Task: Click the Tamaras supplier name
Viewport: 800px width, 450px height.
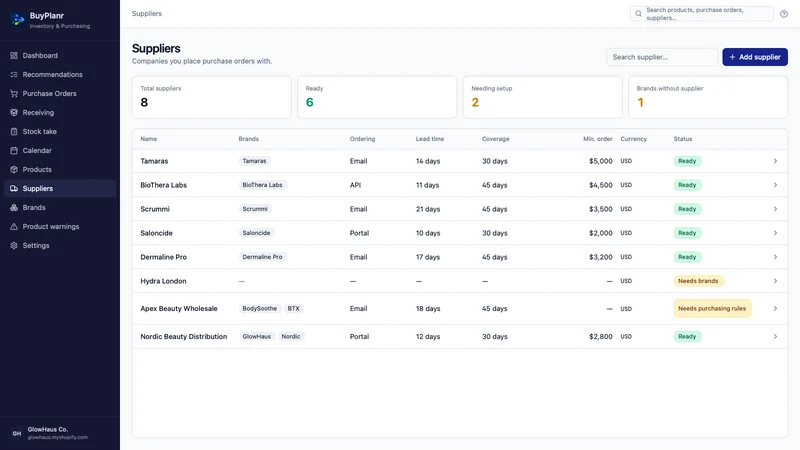Action: point(154,161)
